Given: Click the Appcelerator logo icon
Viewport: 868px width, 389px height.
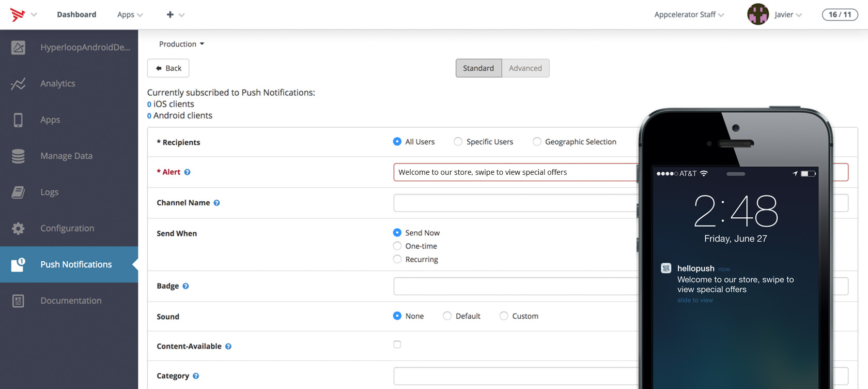Looking at the screenshot, I should pos(18,14).
